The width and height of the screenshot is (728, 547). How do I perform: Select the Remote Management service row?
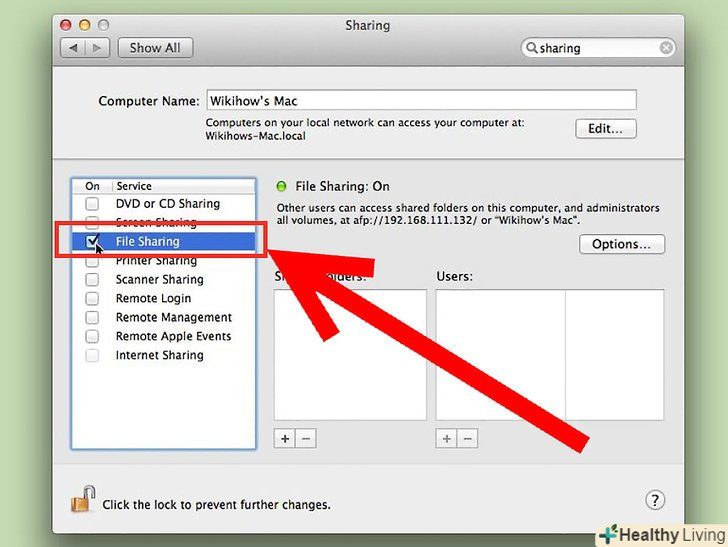163,317
